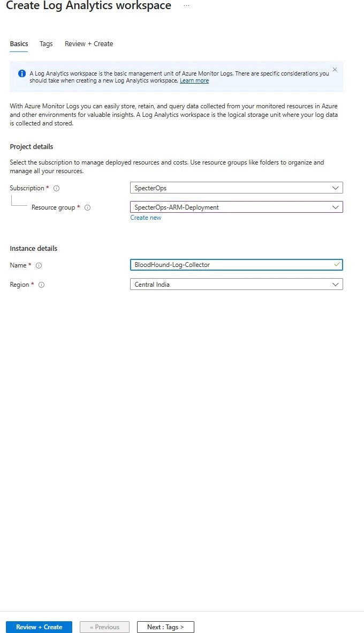
Task: Click the Review + Create button
Action: tap(39, 627)
